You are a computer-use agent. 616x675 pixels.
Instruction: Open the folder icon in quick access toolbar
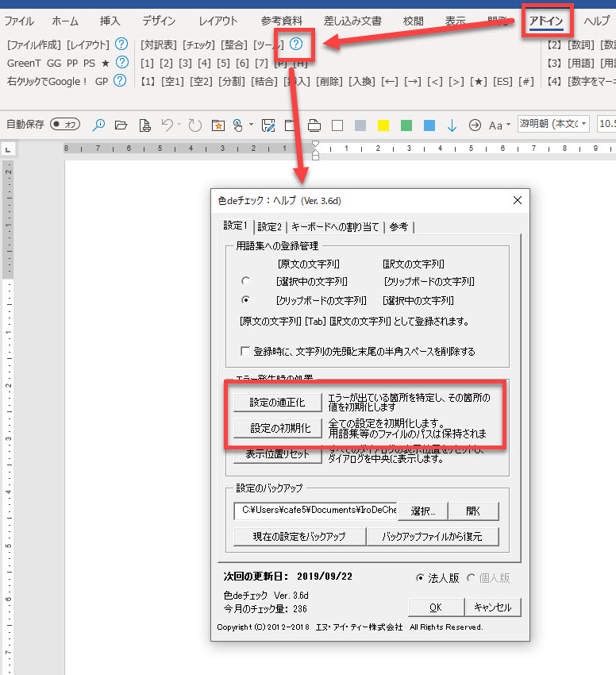coord(121,125)
